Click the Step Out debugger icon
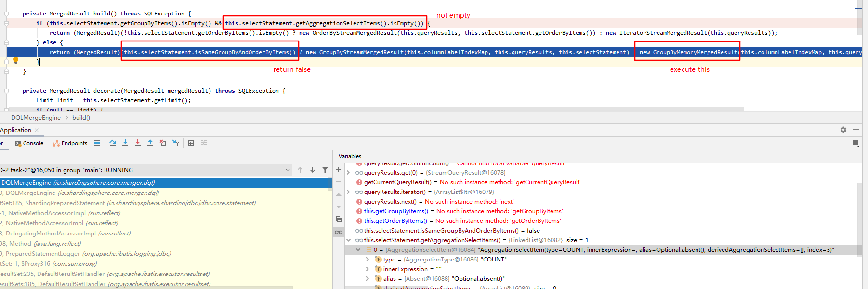 (x=150, y=143)
